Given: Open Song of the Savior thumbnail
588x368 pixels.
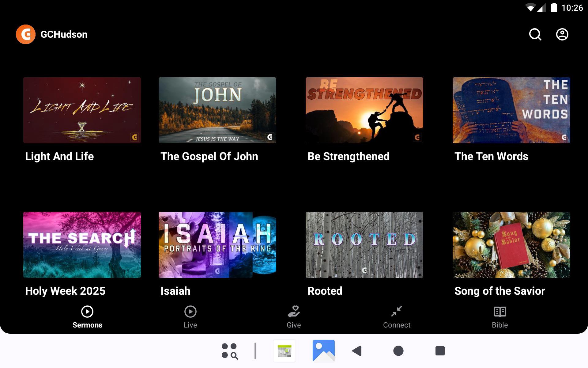Looking at the screenshot, I should [x=511, y=245].
